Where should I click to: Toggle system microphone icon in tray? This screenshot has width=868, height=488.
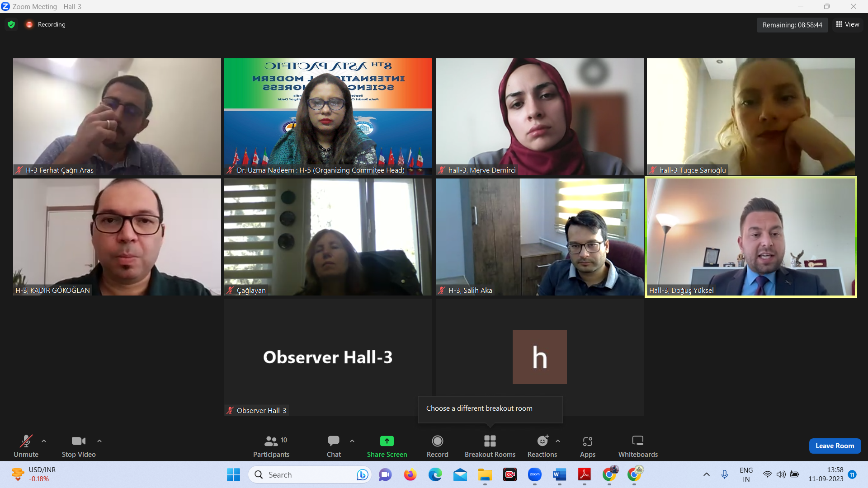click(724, 474)
